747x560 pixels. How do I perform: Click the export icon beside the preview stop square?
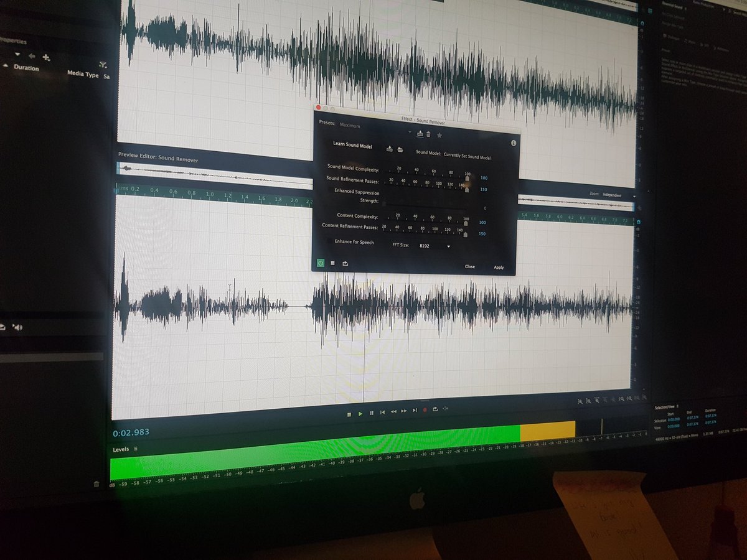(345, 263)
